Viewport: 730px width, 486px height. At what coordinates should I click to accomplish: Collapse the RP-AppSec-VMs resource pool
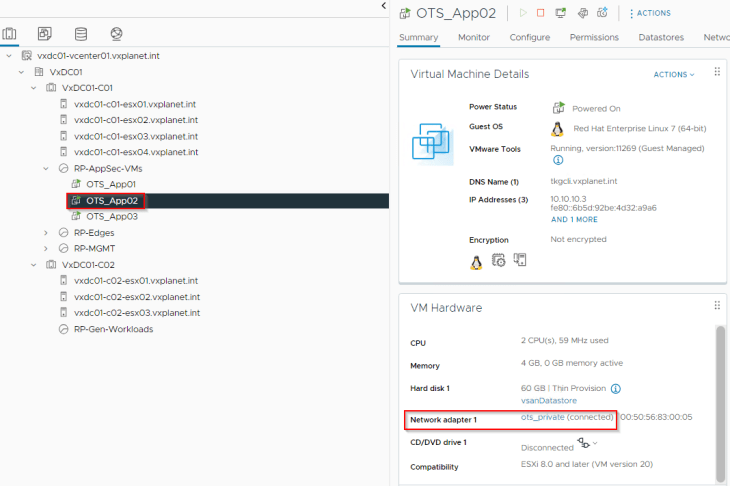[46, 169]
